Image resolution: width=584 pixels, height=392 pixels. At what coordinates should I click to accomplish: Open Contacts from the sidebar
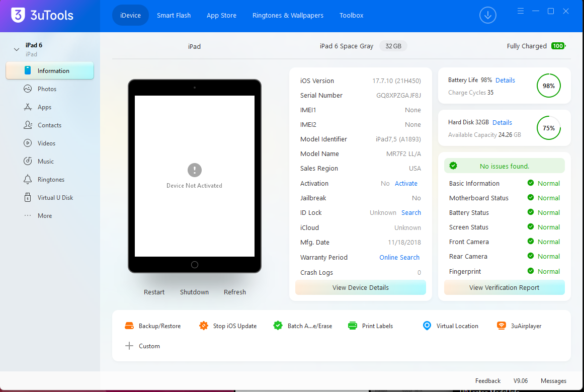click(x=42, y=125)
